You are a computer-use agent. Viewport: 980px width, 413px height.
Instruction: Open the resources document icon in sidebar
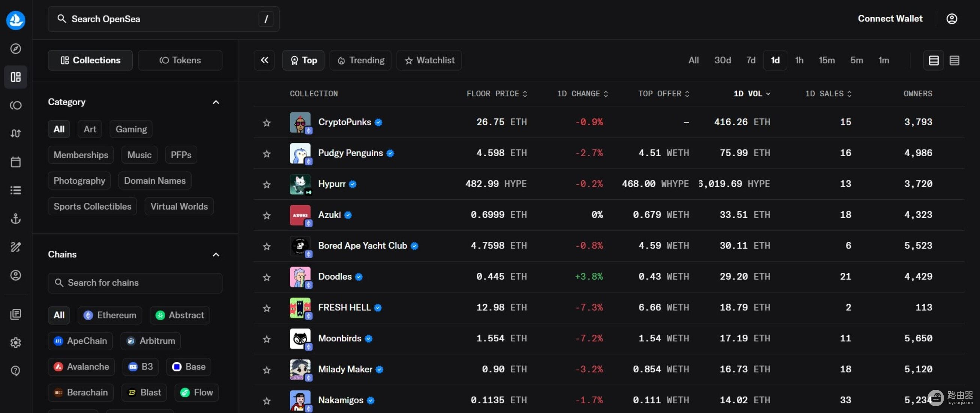(x=16, y=314)
